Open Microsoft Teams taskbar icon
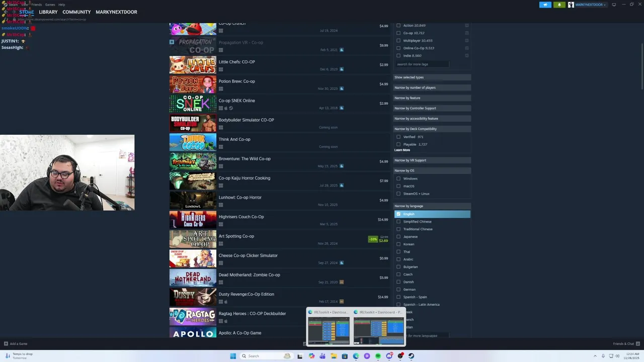 (x=323, y=356)
